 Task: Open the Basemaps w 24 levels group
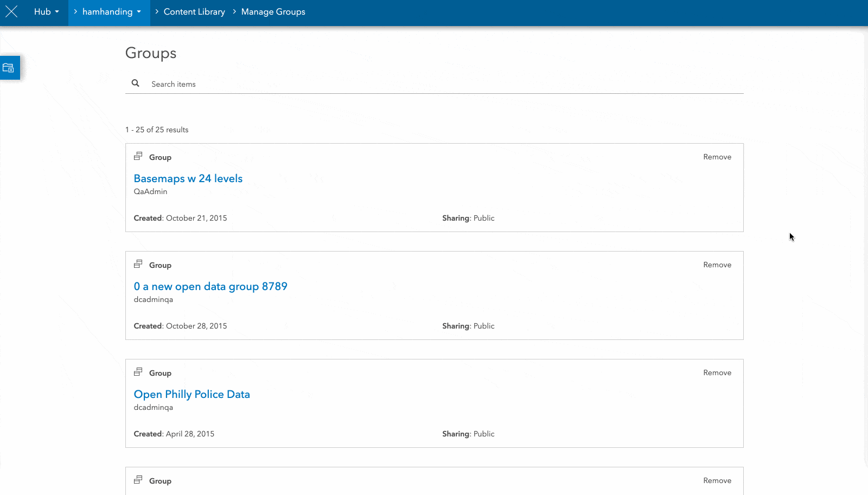click(188, 178)
